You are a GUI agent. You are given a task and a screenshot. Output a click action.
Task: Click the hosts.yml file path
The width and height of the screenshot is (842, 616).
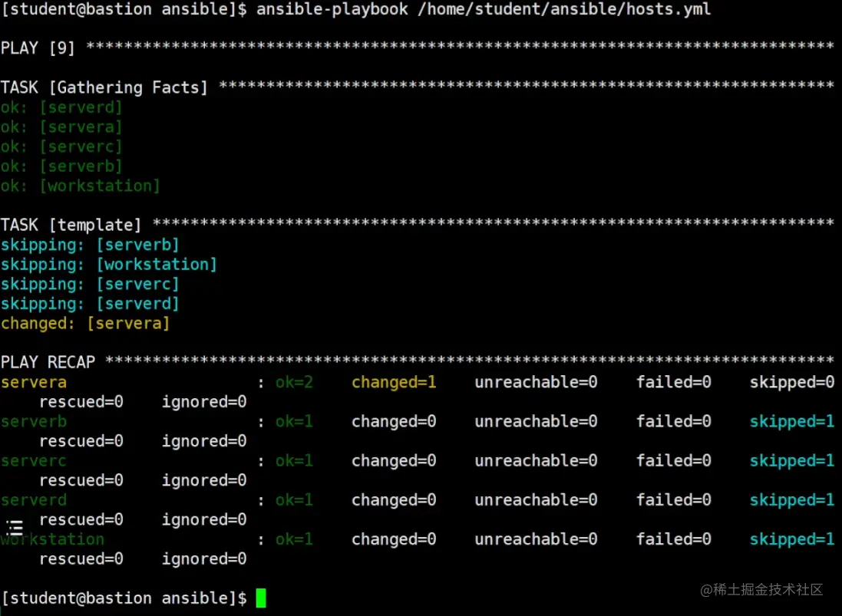(x=564, y=9)
